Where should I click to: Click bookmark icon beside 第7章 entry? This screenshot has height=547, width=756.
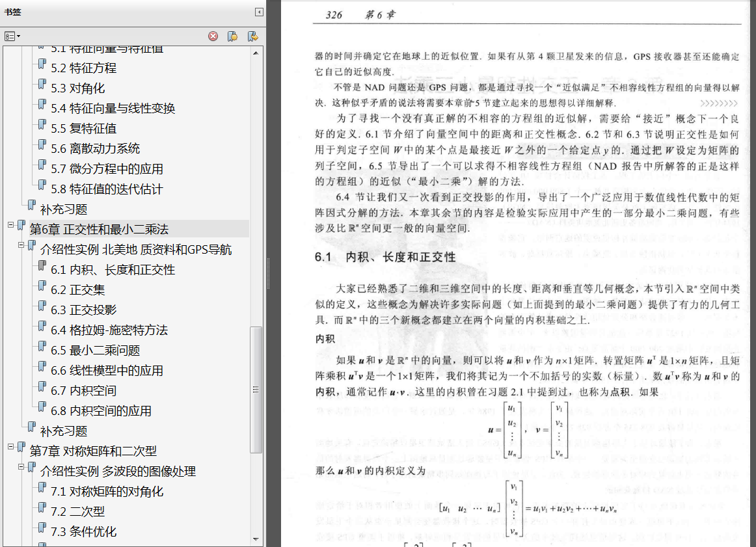click(x=21, y=447)
